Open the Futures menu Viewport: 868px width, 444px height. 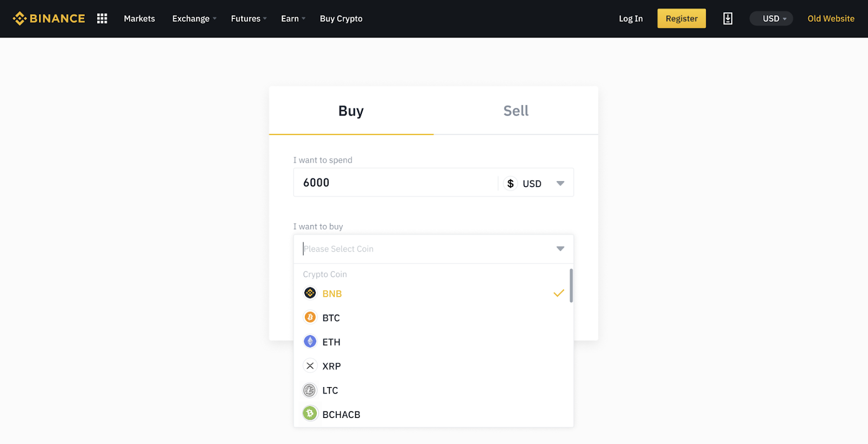pos(248,18)
